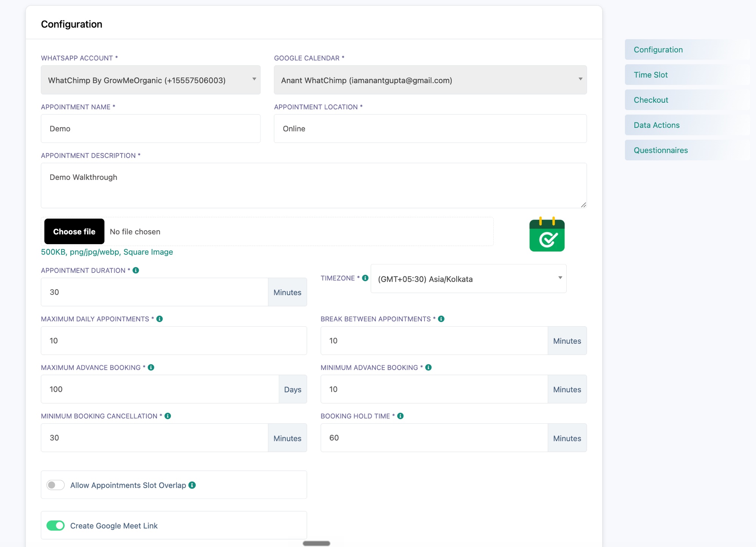The image size is (756, 547).
Task: Go to Time Slot section
Action: [687, 75]
